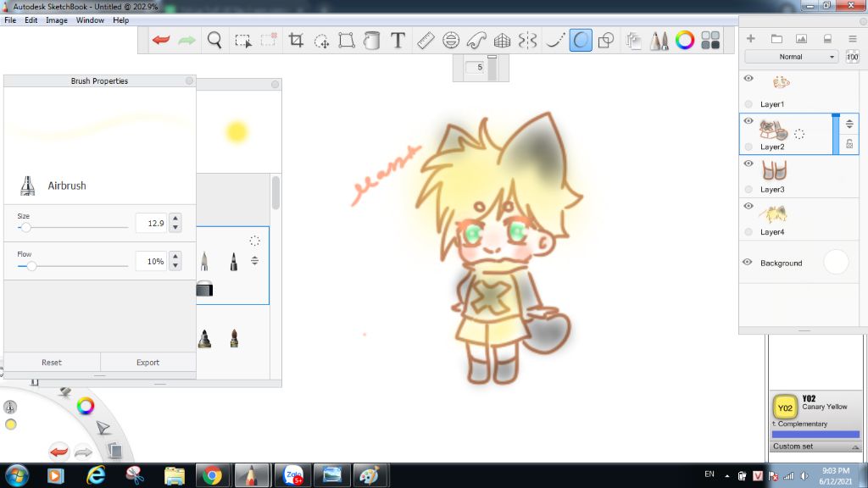Click Export in Brush Properties
868x488 pixels.
(147, 363)
